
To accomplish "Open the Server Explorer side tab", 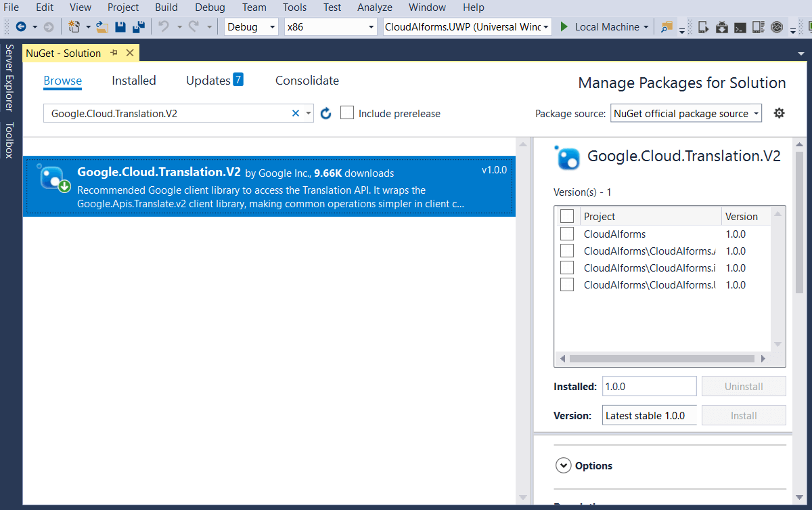I will point(9,77).
